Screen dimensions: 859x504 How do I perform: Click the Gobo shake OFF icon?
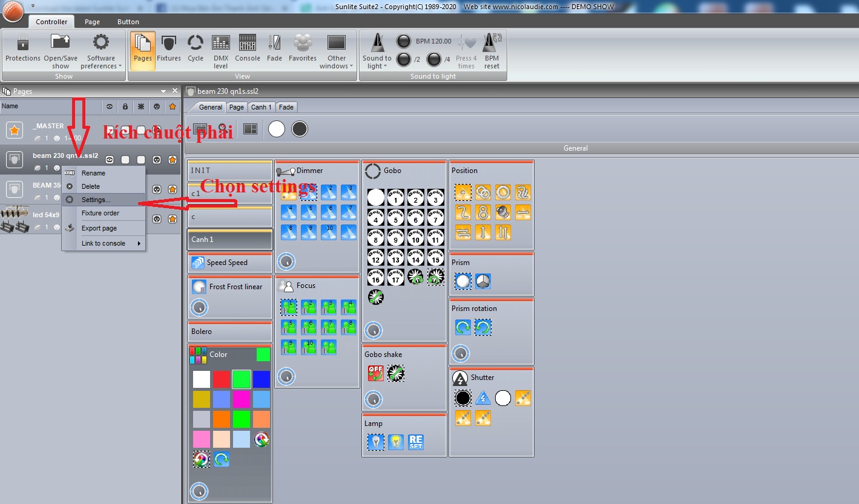(376, 373)
